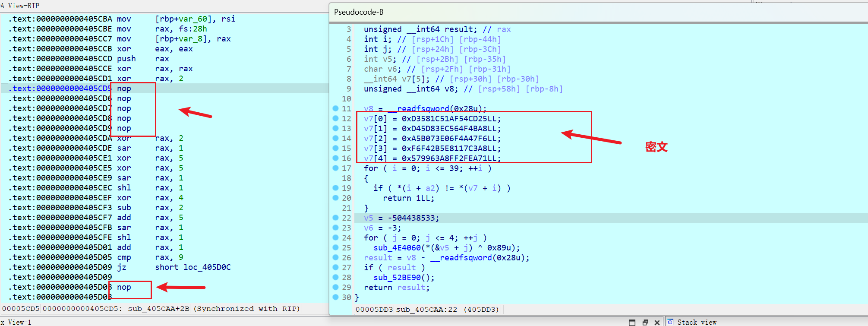The width and height of the screenshot is (868, 326).
Task: Click the 'char v6;' declaration
Action: click(382, 69)
